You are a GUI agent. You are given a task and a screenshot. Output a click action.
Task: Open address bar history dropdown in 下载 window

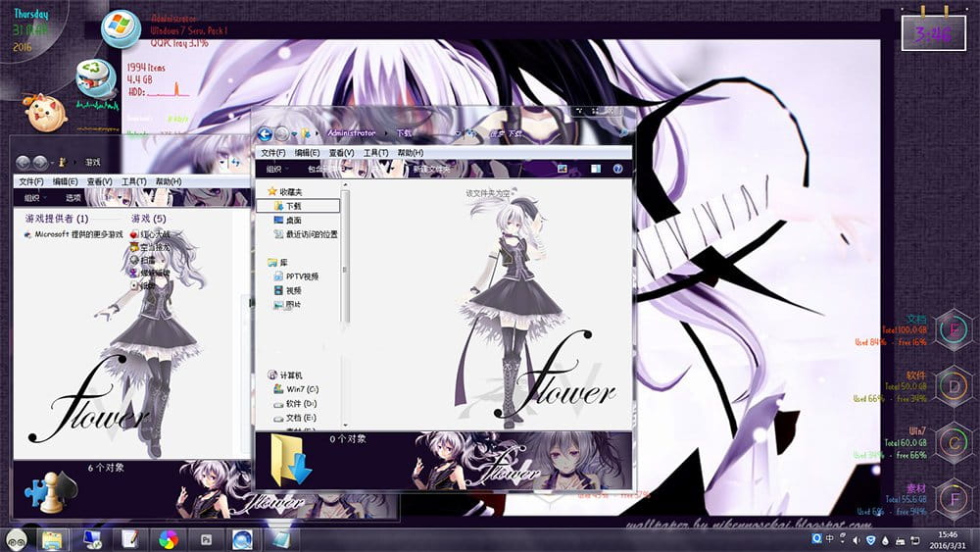[458, 133]
